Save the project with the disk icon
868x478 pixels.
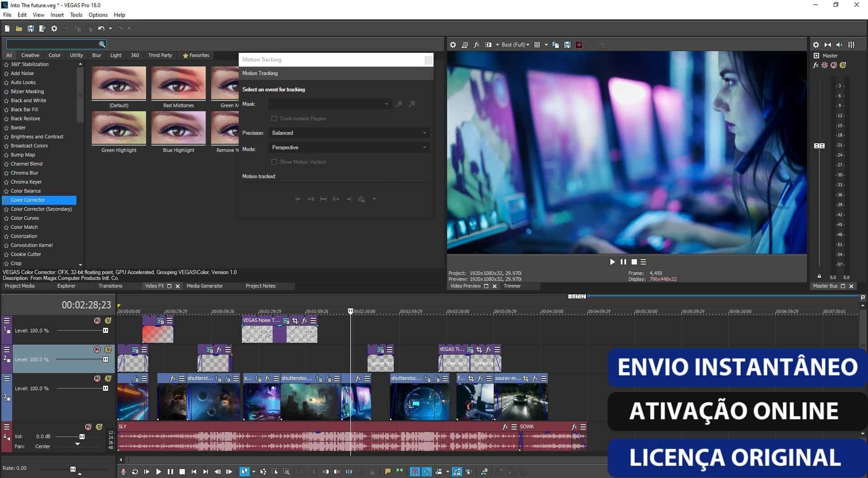coord(31,28)
